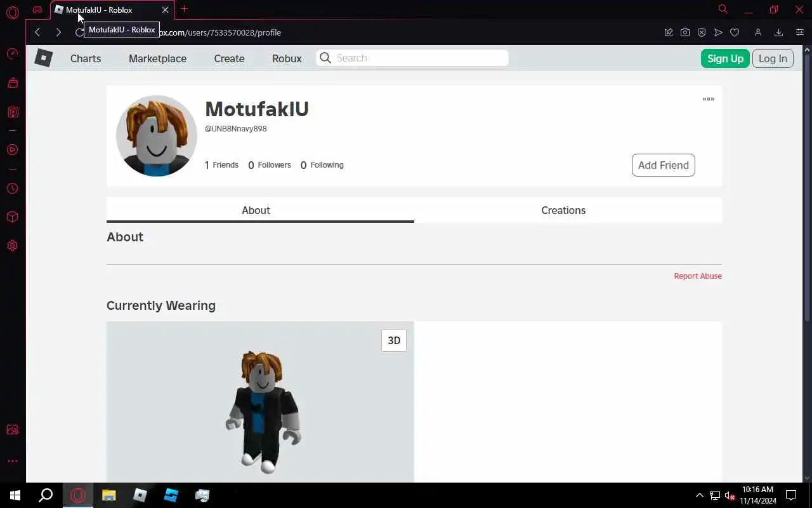Click the edit-page pencil icon in address bar
This screenshot has height=508, width=812.
[669, 32]
